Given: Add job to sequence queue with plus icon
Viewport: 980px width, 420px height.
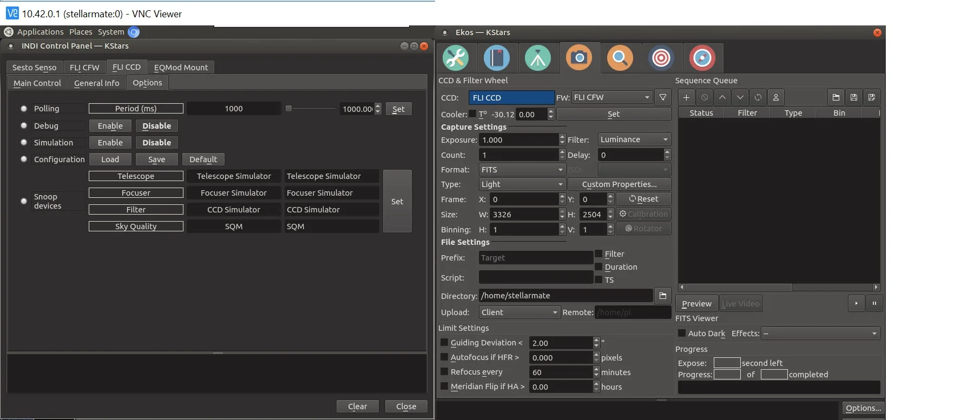Looking at the screenshot, I should point(686,97).
